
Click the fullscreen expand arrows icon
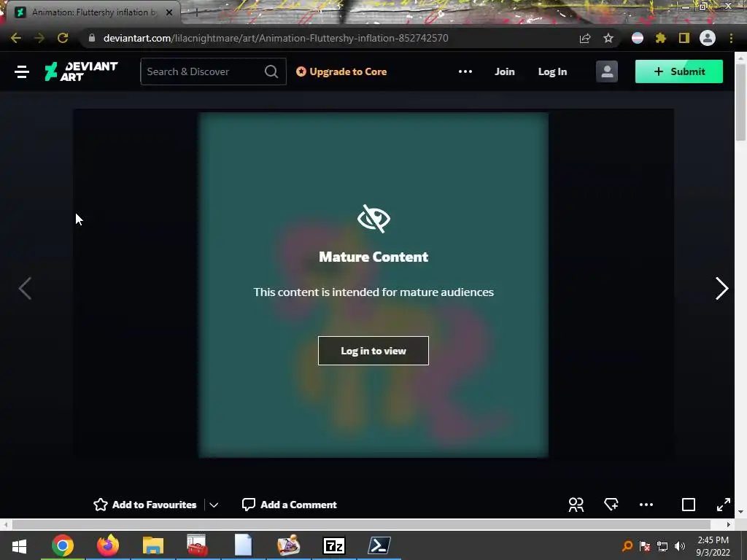pos(723,505)
